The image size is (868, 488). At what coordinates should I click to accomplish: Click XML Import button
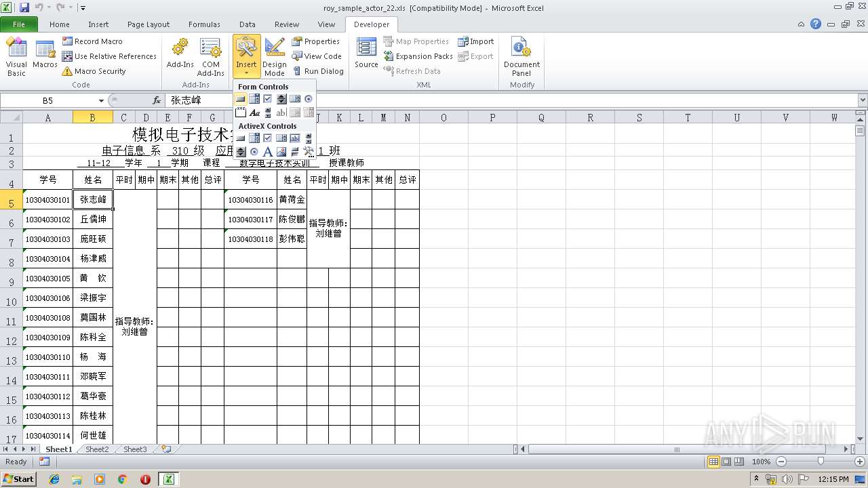(476, 41)
